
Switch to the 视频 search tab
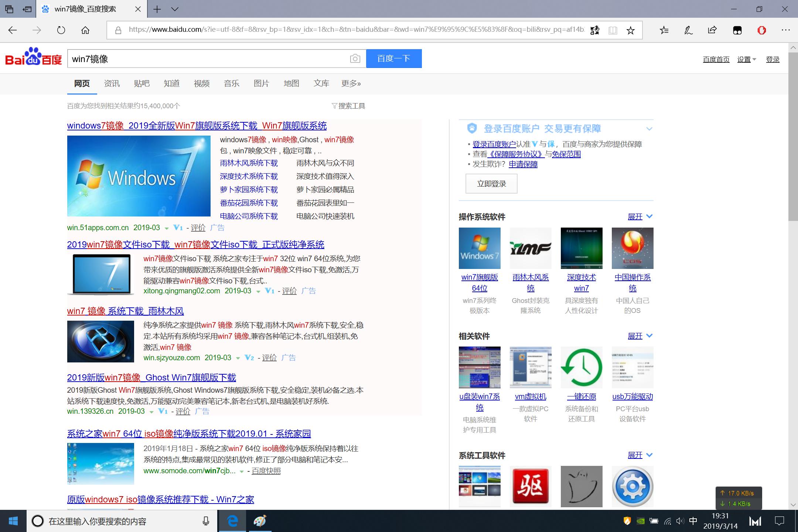201,83
